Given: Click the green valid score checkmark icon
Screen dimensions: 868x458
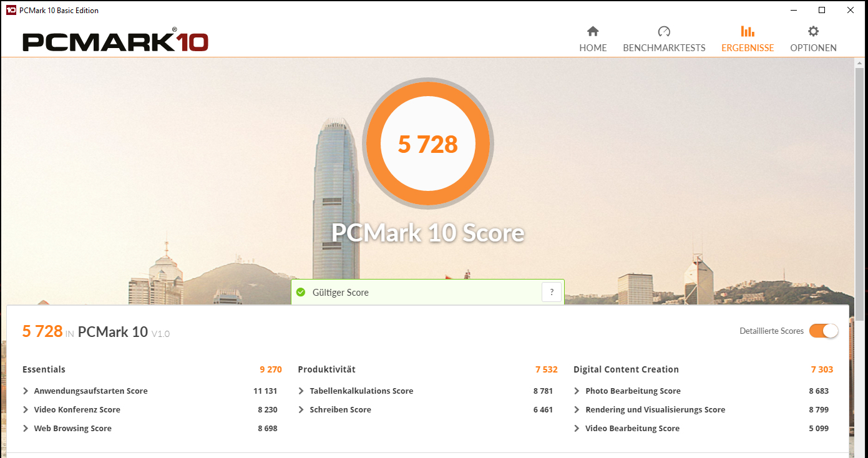Looking at the screenshot, I should 301,292.
